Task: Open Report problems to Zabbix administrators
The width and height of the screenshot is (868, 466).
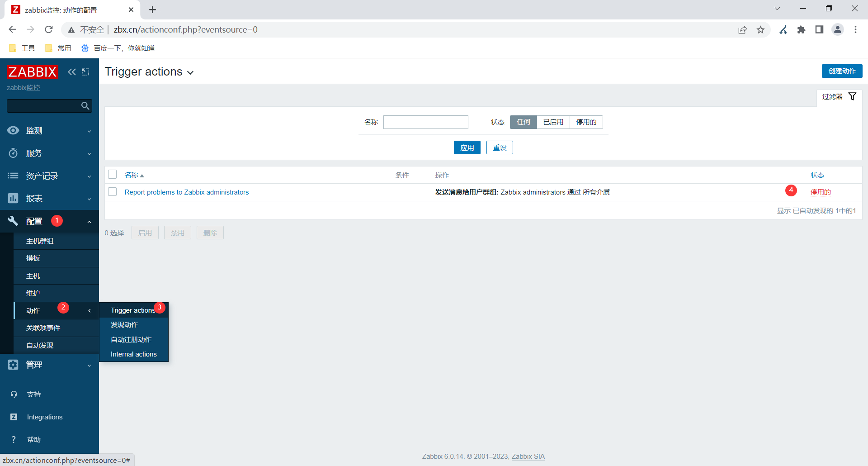Action: click(x=187, y=192)
